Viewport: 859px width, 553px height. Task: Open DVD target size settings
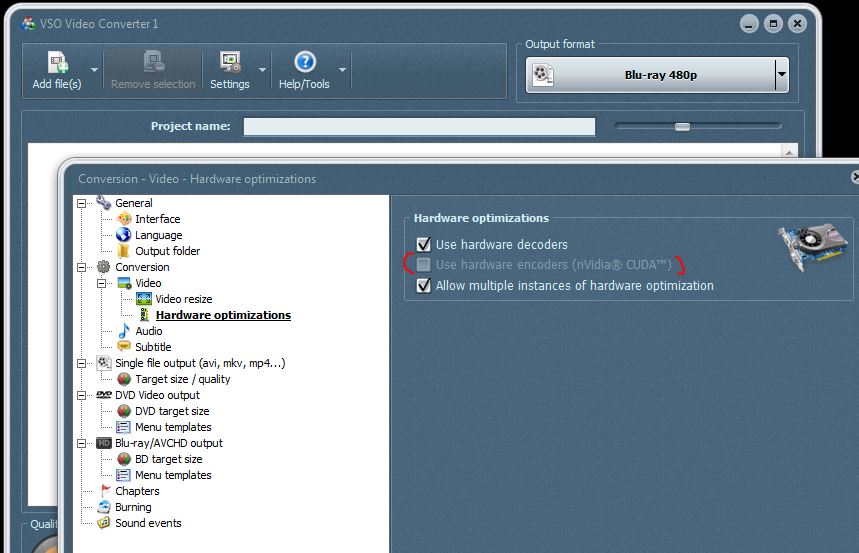click(x=172, y=411)
